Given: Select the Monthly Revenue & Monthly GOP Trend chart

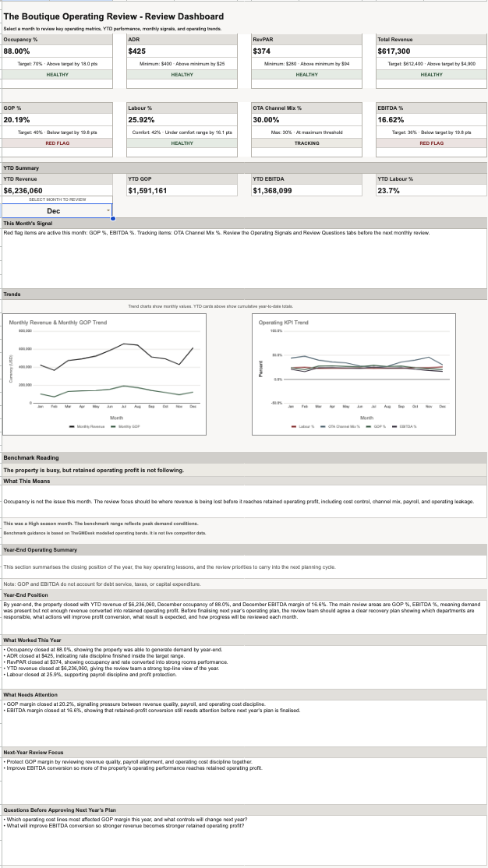Looking at the screenshot, I should point(104,374).
